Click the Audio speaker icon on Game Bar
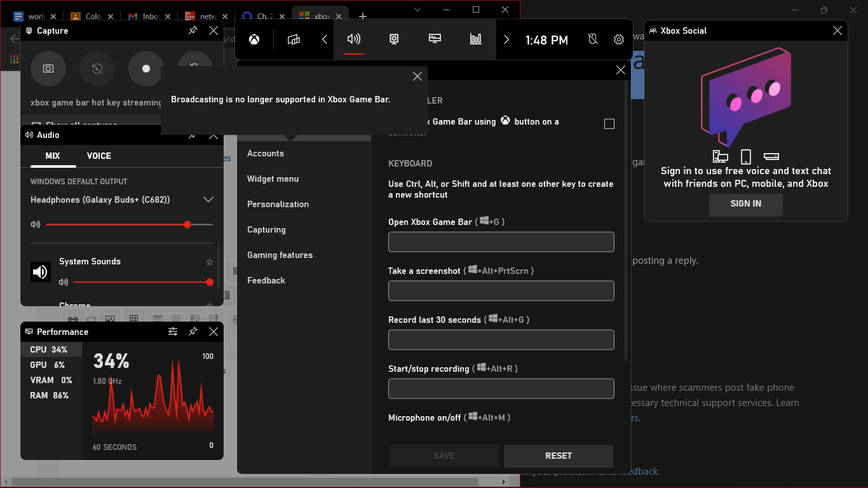The width and height of the screenshot is (868, 488). (x=354, y=39)
